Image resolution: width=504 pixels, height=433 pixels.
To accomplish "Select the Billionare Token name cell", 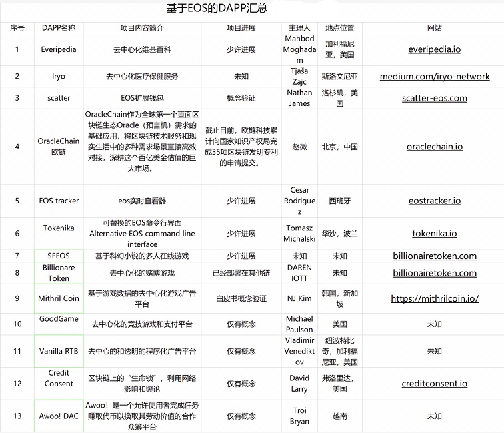I will point(59,273).
